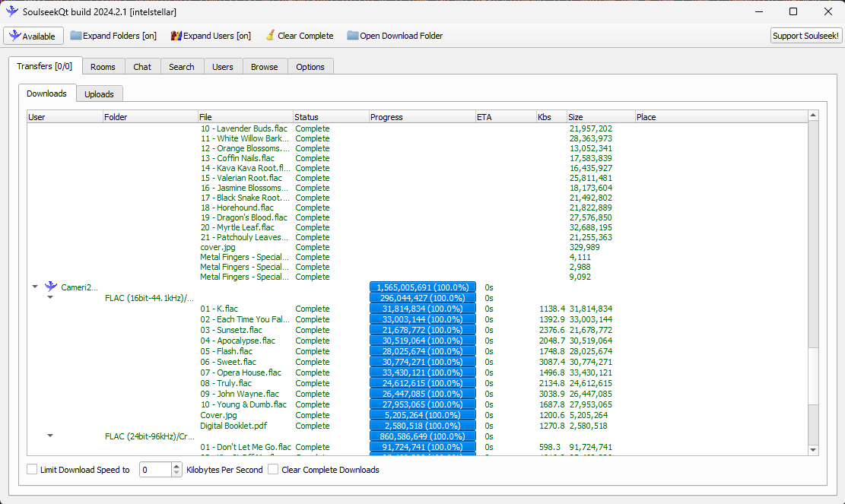Toggle the Expand Folders icon
Image resolution: width=845 pixels, height=504 pixels.
pos(75,36)
